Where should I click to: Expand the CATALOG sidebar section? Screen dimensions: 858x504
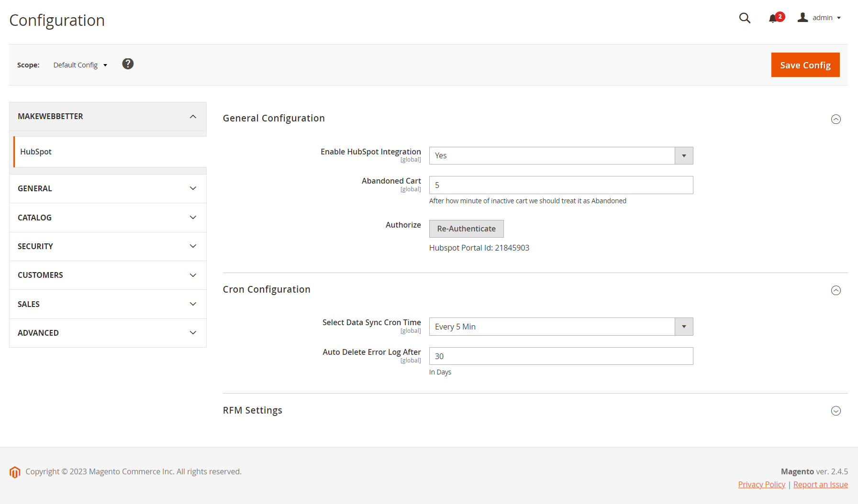108,218
